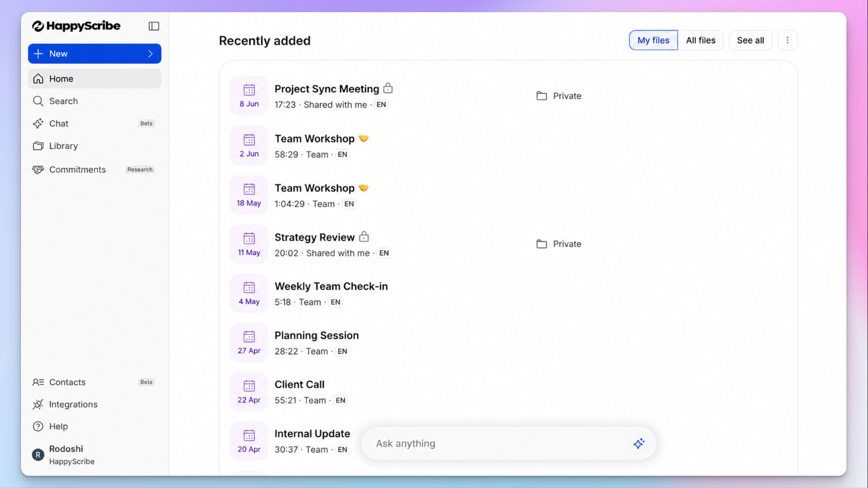Open the Home page
Viewport: 868px width, 488px height.
click(95, 79)
